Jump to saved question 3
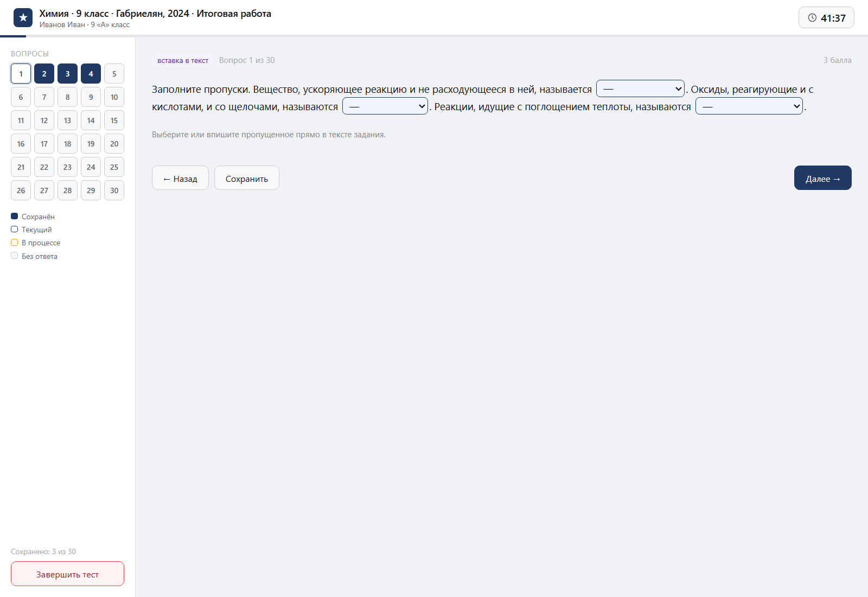Screen dimensions: 868x597 67,74
